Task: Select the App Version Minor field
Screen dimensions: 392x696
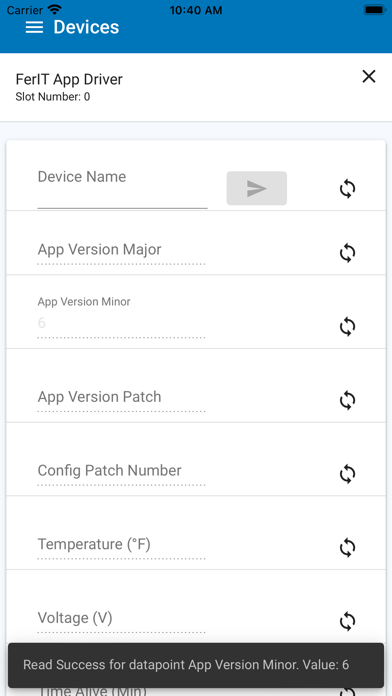Action: tap(121, 317)
